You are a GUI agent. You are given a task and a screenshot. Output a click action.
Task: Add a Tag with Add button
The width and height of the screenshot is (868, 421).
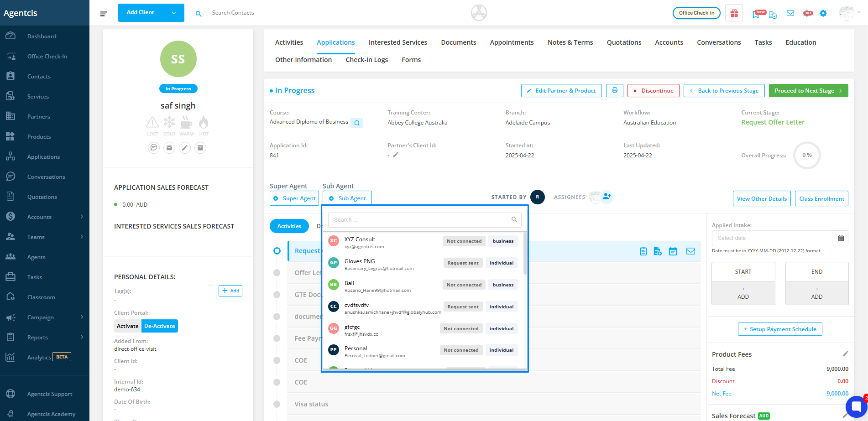click(x=230, y=291)
